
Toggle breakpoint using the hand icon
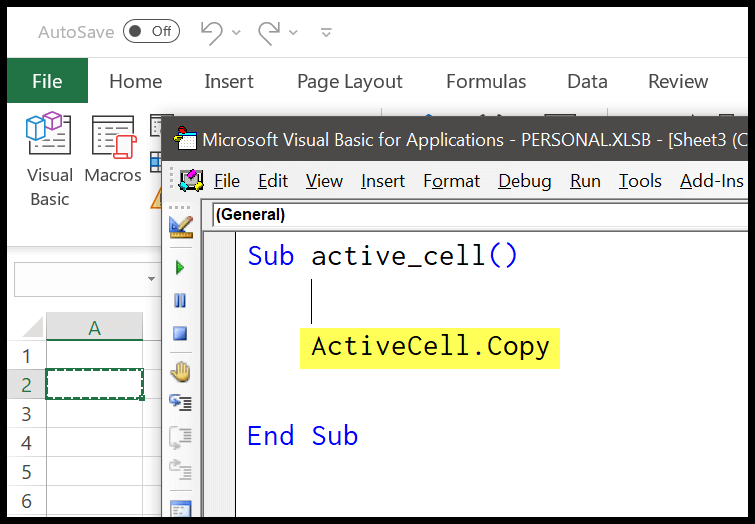[181, 371]
